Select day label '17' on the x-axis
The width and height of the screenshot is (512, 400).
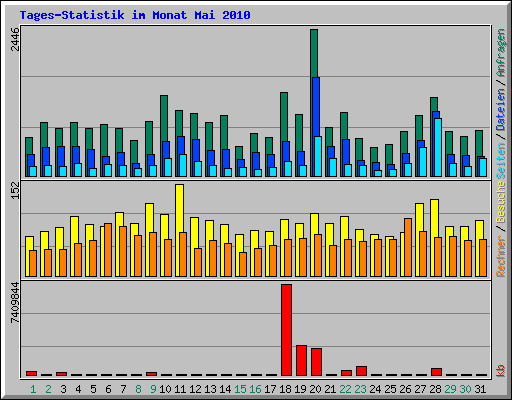tap(270, 389)
